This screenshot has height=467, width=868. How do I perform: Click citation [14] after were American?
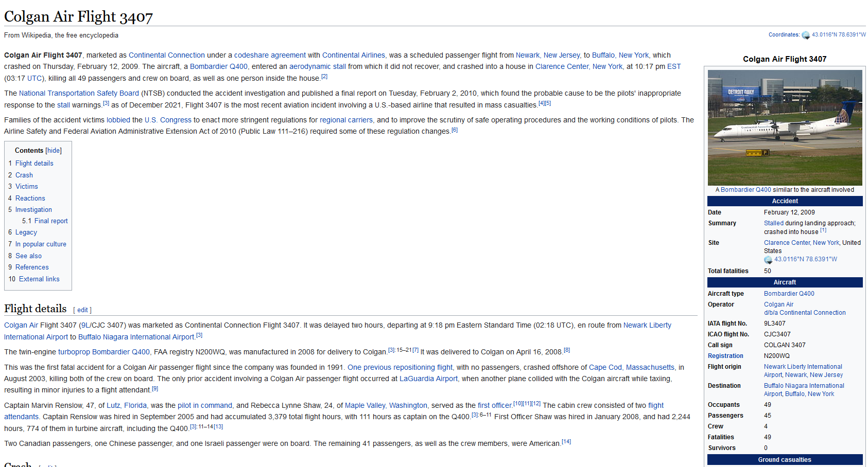pyautogui.click(x=566, y=442)
